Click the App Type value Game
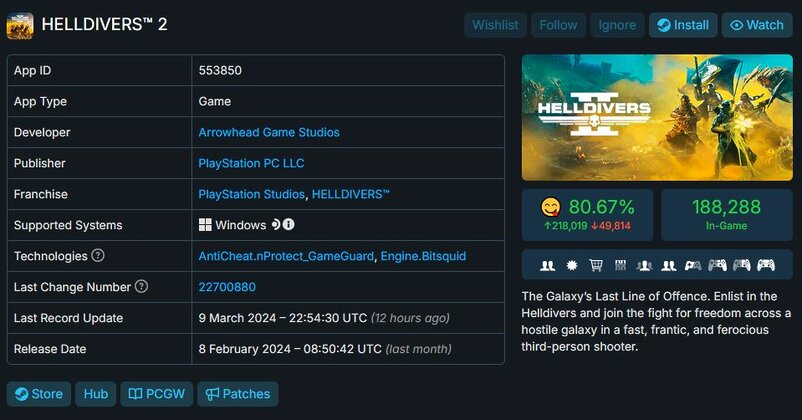This screenshot has height=420, width=802. click(x=214, y=101)
